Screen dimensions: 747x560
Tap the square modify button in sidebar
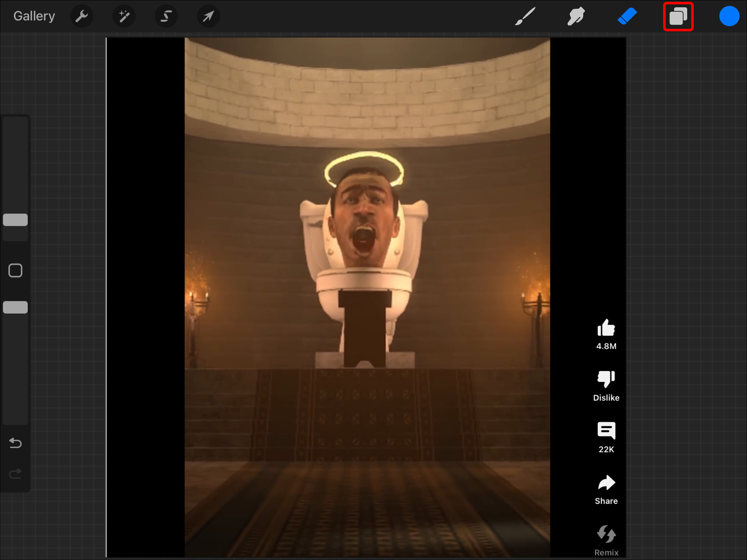(x=15, y=271)
